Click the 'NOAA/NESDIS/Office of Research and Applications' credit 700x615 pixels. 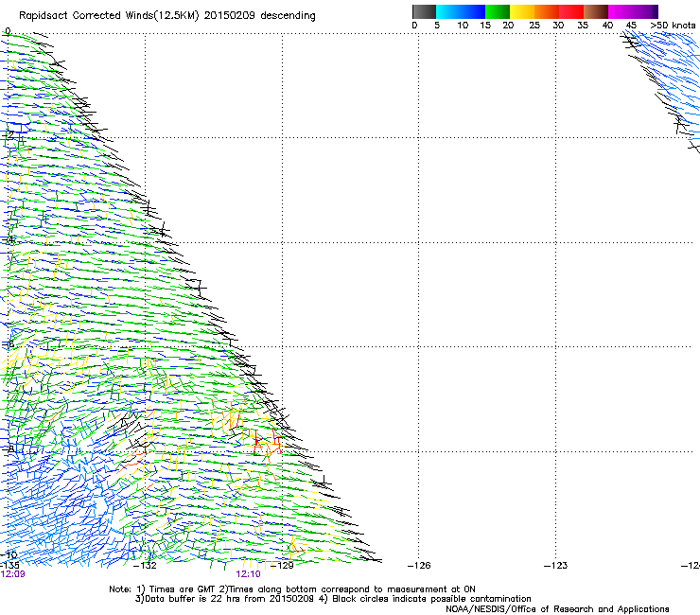[x=557, y=609]
